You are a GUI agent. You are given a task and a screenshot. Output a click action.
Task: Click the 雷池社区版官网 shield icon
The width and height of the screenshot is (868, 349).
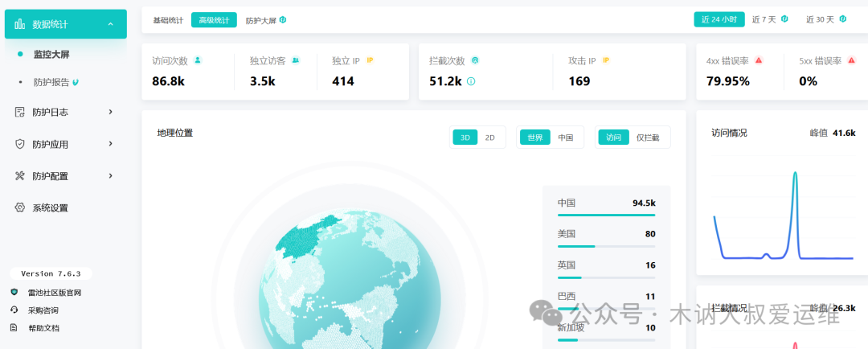(14, 293)
